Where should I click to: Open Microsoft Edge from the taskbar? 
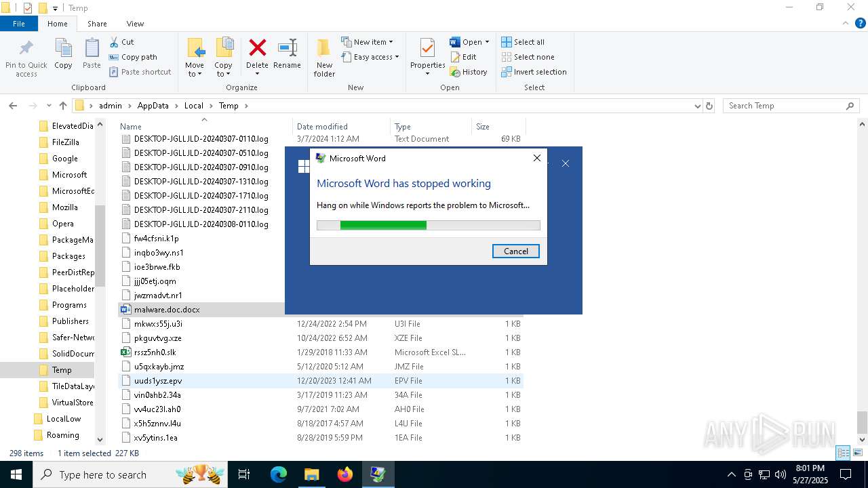point(279,474)
